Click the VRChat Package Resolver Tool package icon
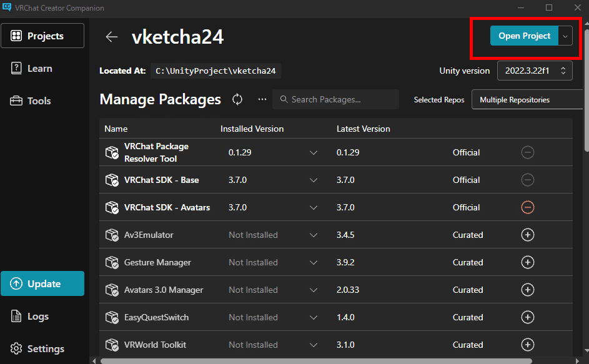Image resolution: width=589 pixels, height=364 pixels. (x=112, y=152)
